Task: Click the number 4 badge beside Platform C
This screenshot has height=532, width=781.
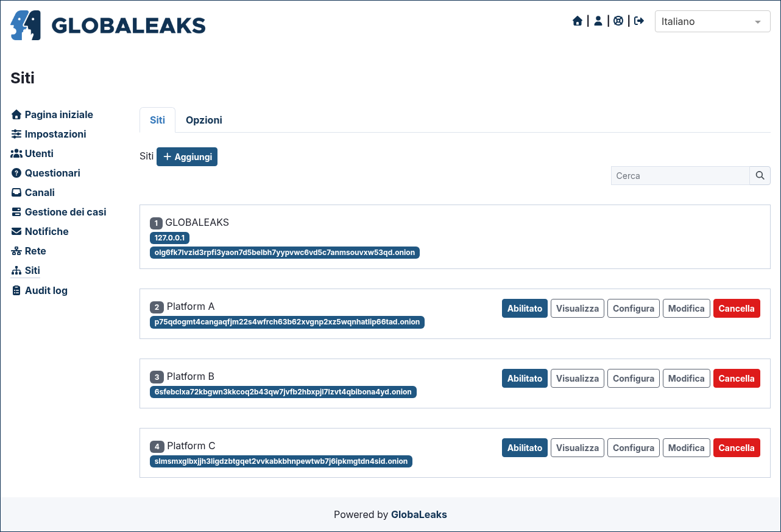Action: coord(157,446)
